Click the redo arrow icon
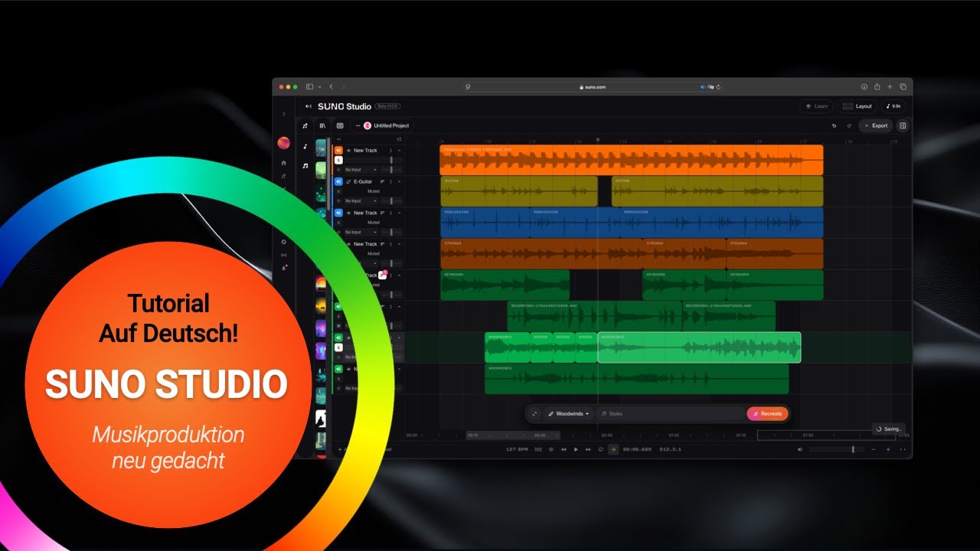The width and height of the screenshot is (980, 551). [x=848, y=126]
